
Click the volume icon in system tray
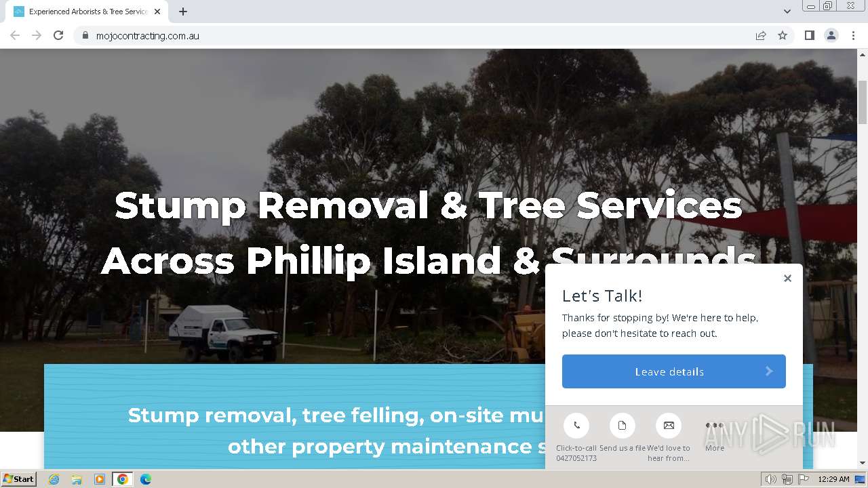point(771,479)
